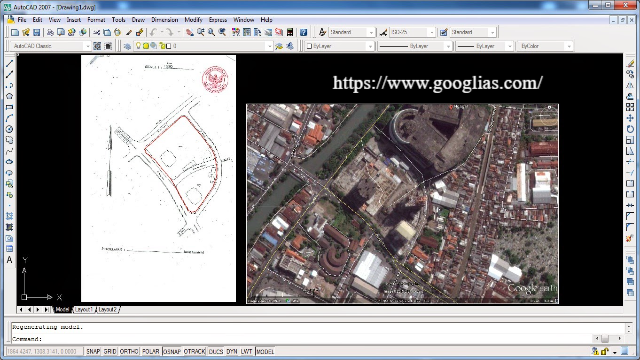Open the Format menu
The height and width of the screenshot is (360, 640).
(96, 20)
